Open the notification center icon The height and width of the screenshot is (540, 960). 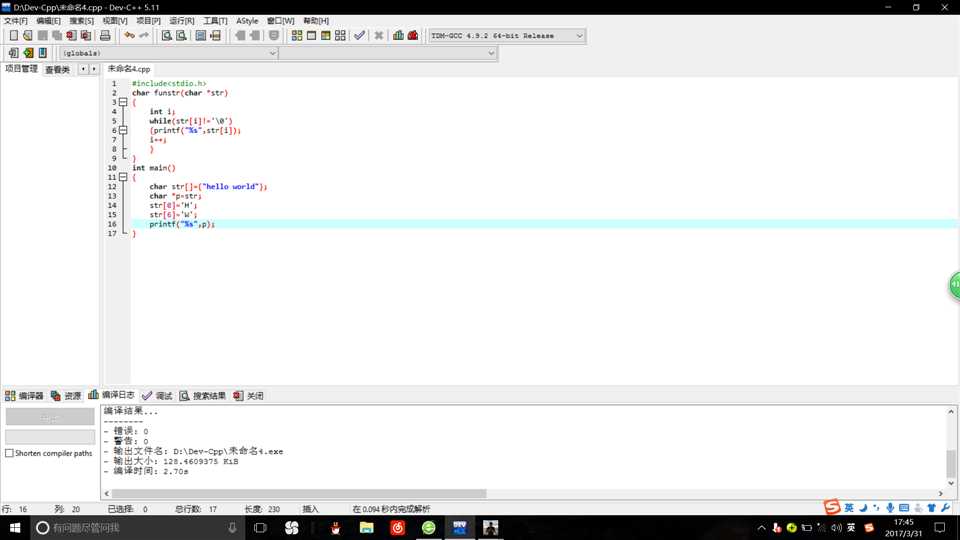point(940,527)
